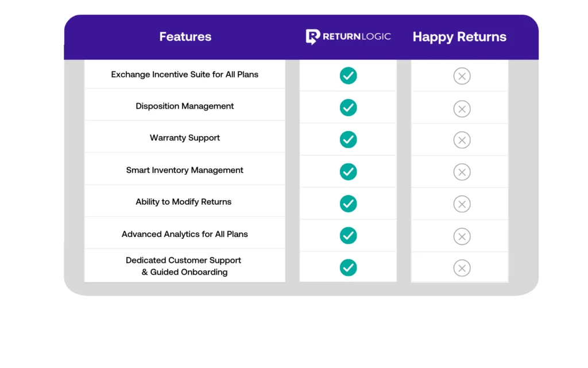This screenshot has height=368, width=588.
Task: Open the ReturnLogic brand link
Action: [348, 36]
